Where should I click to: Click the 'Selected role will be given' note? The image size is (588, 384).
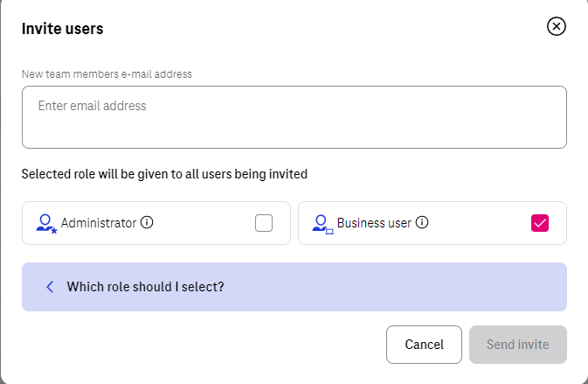(164, 174)
